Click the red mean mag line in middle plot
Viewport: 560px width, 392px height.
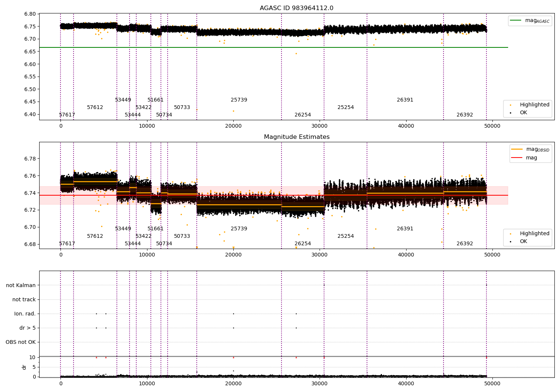tap(274, 195)
